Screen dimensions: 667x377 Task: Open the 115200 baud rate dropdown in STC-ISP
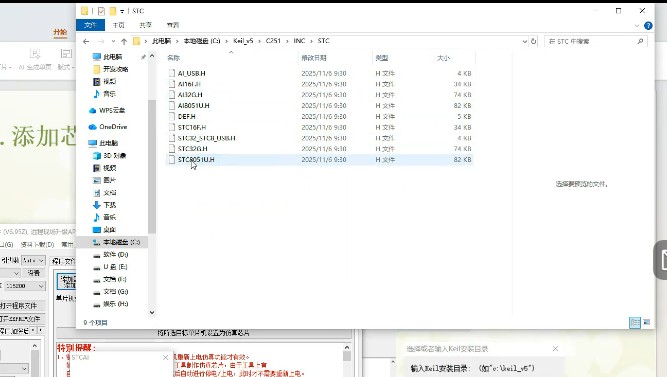41,286
